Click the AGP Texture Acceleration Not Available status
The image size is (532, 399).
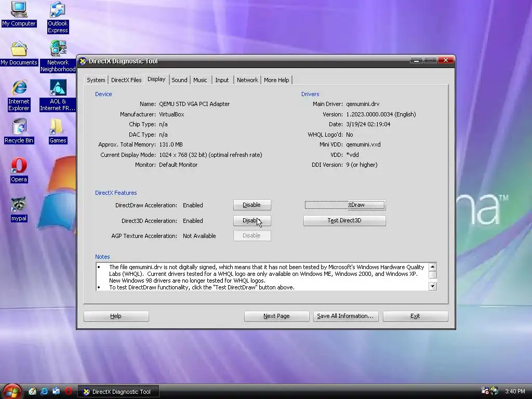(199, 236)
